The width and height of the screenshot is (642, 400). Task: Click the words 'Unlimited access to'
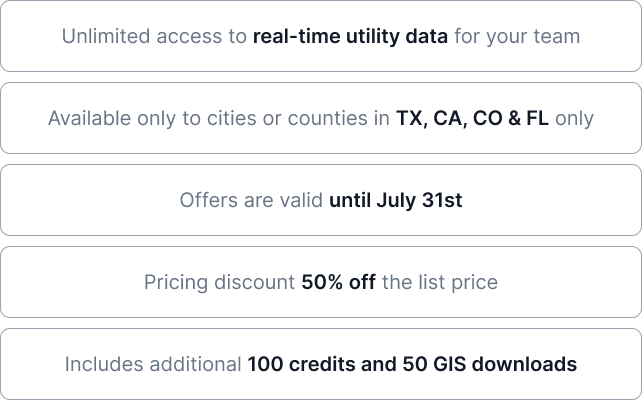coord(154,36)
